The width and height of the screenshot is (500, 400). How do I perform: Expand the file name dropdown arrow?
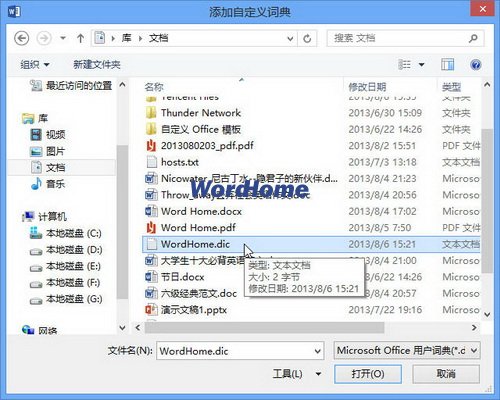point(318,351)
